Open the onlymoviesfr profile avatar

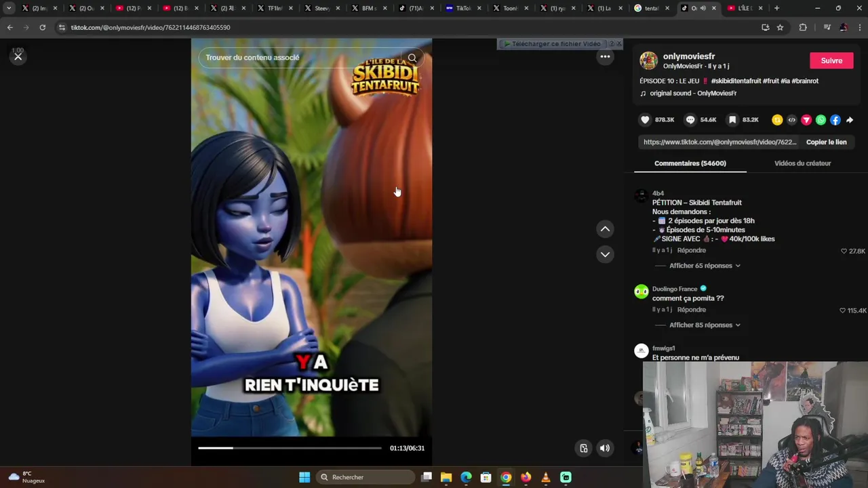(649, 60)
